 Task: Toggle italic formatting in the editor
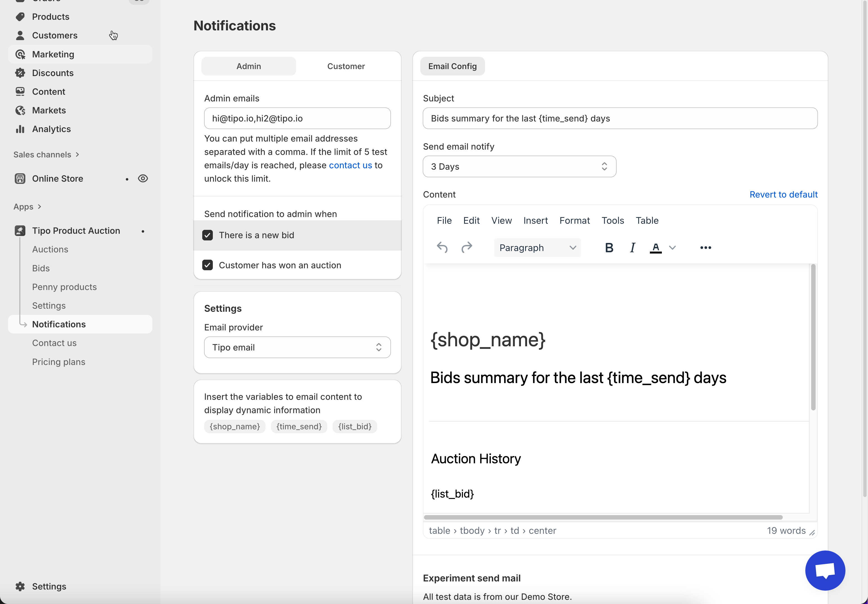click(x=632, y=248)
